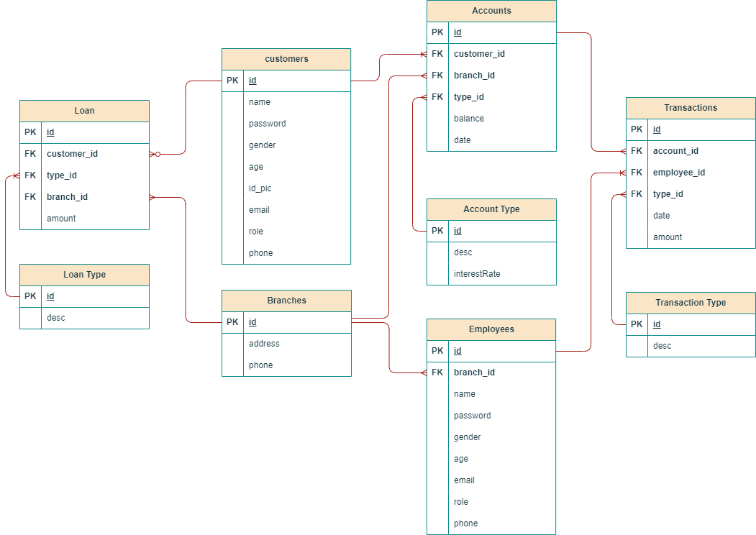
Task: Select the Accounts table header
Action: [491, 11]
